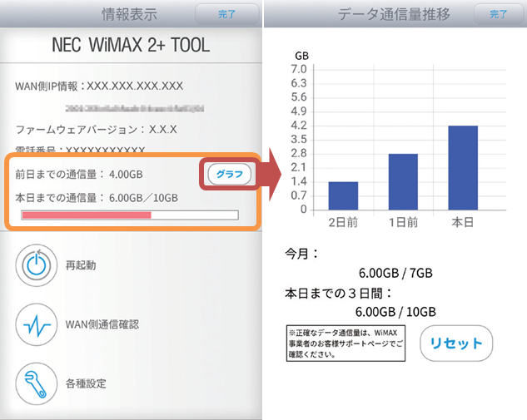This screenshot has height=420, width=527.
Task: Click the 2日前 axis label
Action: coord(343,222)
